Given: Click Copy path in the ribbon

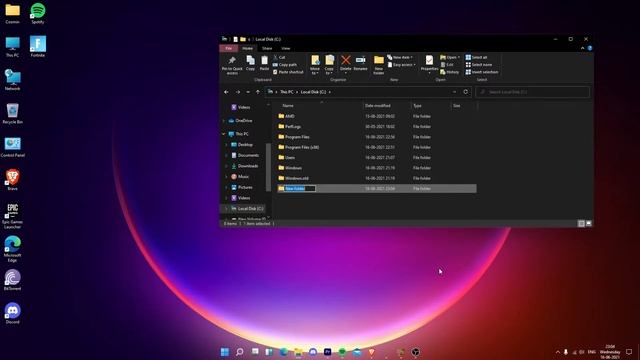Looking at the screenshot, I should tap(285, 65).
